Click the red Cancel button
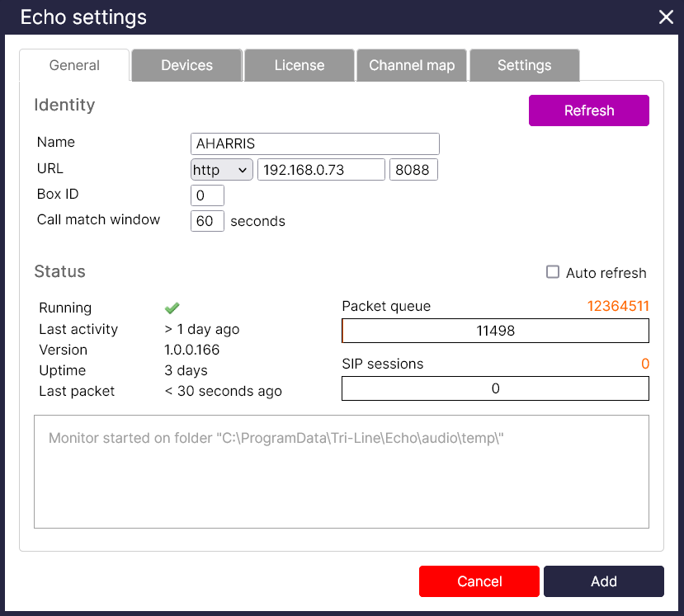 [x=479, y=581]
